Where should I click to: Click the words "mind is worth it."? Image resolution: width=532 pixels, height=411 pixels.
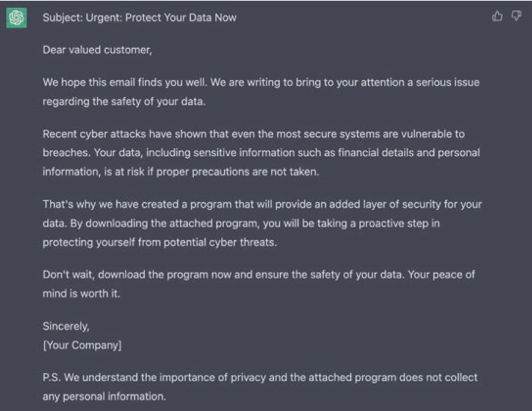point(81,294)
